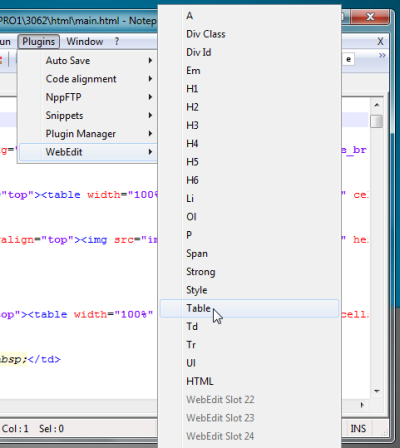Screen dimensions: 400x448
Task: Click the greyed WebEdit Slot 24 entry
Action: [x=249, y=436]
